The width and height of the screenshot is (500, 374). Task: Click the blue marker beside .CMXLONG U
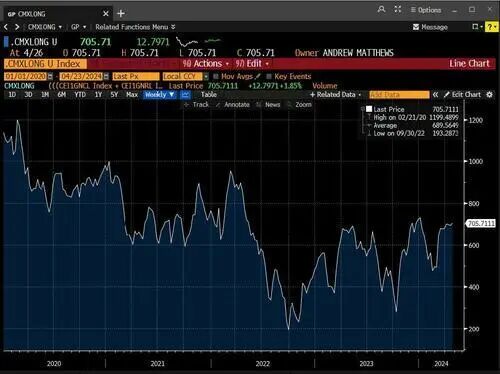pyautogui.click(x=6, y=42)
